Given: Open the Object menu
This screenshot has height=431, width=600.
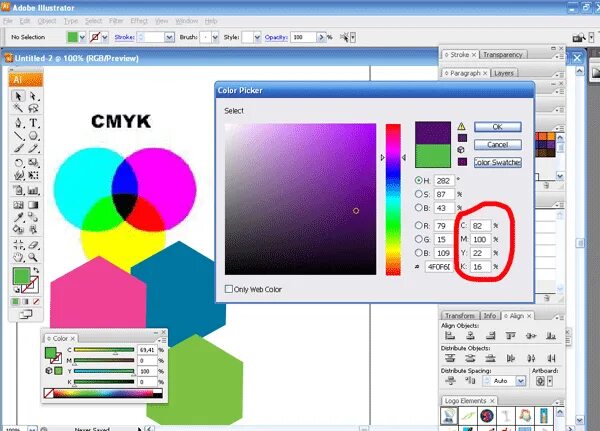Looking at the screenshot, I should point(47,21).
